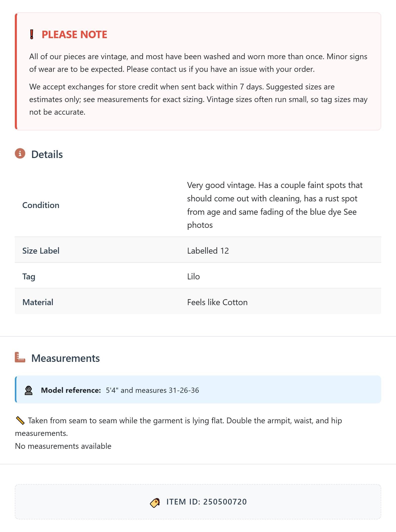The width and height of the screenshot is (396, 532).
Task: Click the Details section heading
Action: (47, 154)
